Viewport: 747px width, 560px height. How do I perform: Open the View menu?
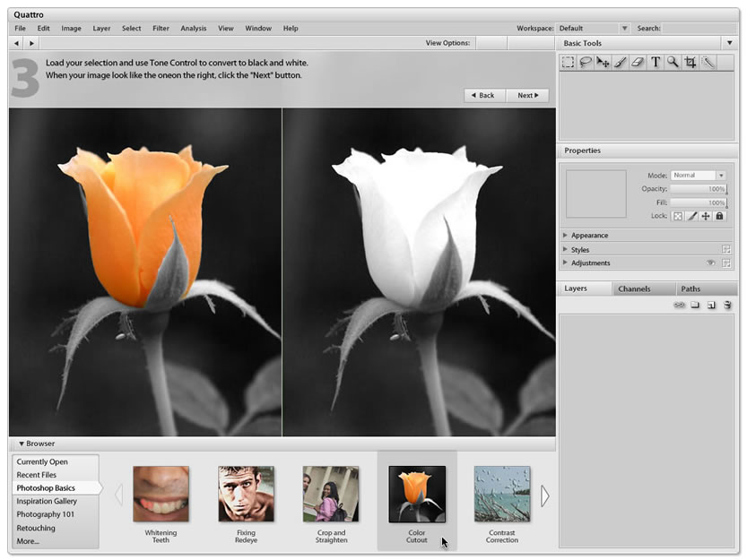(x=226, y=29)
